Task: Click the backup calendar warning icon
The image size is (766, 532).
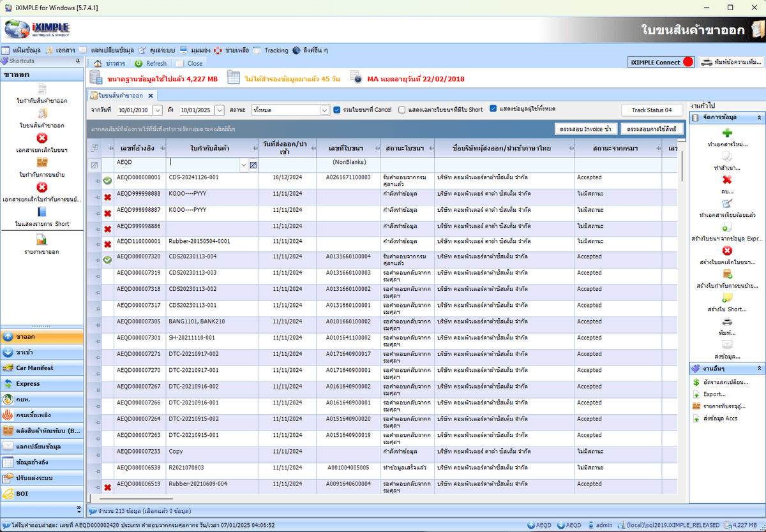Action: tap(235, 78)
